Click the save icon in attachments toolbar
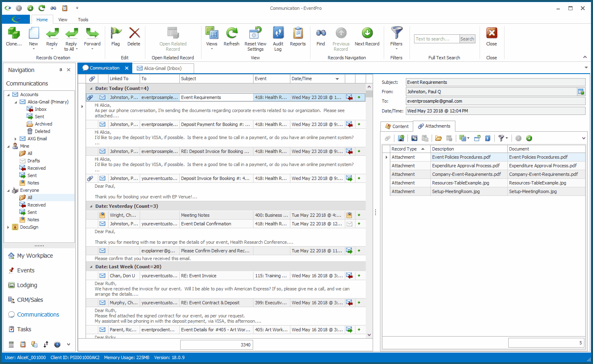 pos(401,138)
